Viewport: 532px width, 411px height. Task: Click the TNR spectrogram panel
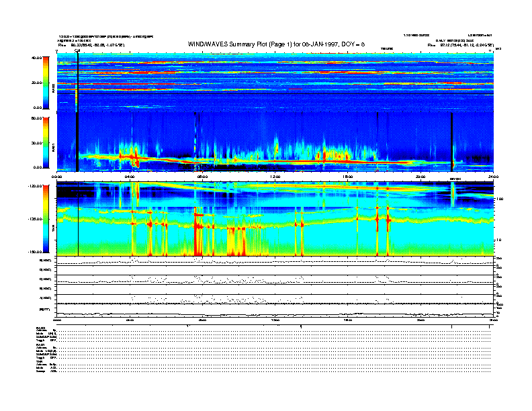pos(275,219)
